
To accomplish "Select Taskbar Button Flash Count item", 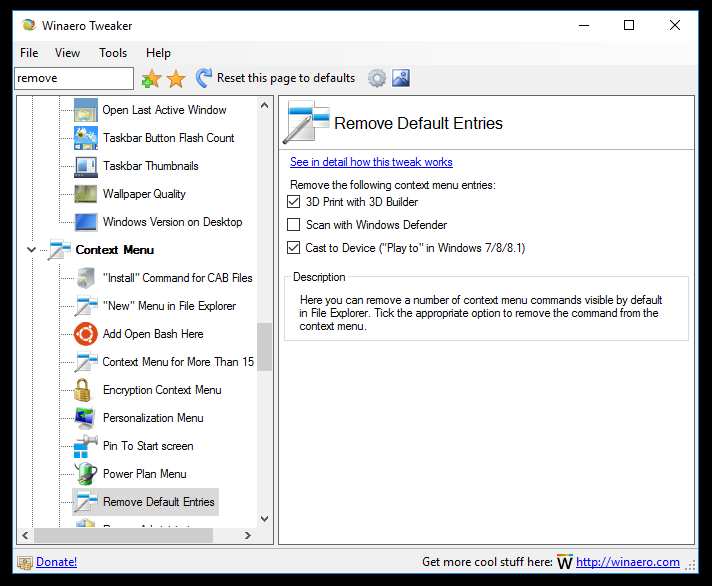I will click(x=168, y=138).
